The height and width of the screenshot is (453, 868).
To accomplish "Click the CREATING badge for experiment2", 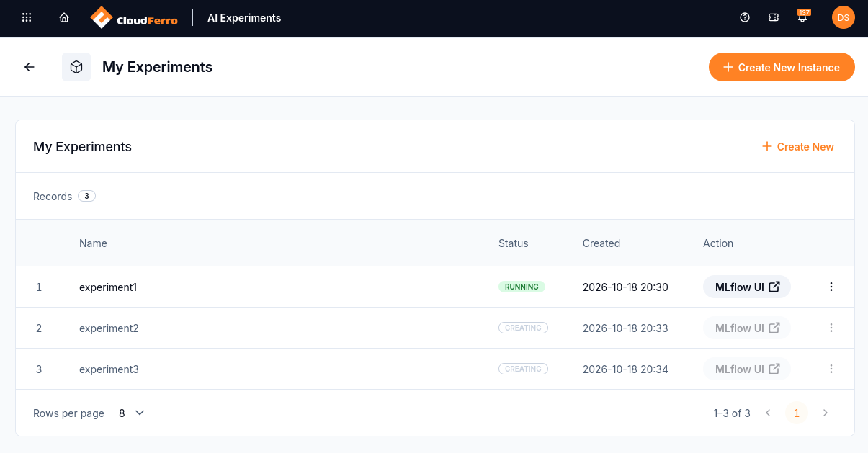I will click(x=523, y=328).
